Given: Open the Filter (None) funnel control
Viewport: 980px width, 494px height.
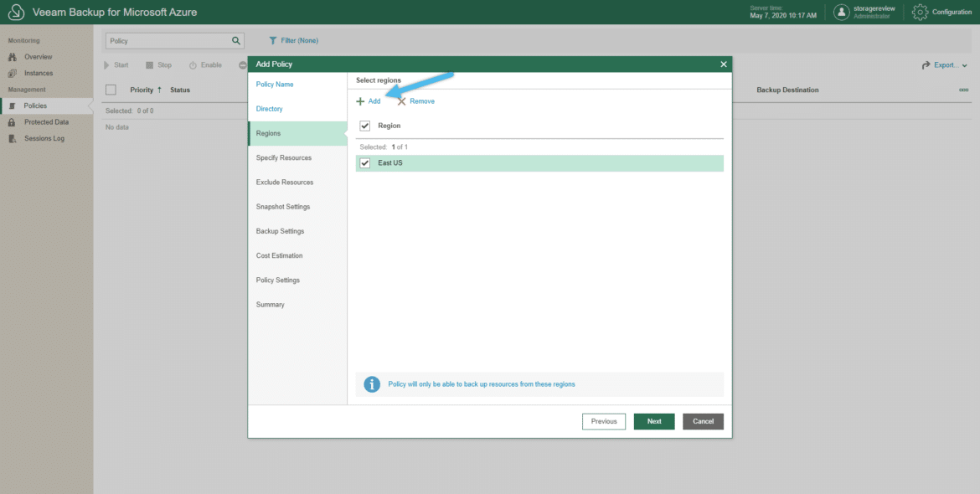Looking at the screenshot, I should (293, 40).
